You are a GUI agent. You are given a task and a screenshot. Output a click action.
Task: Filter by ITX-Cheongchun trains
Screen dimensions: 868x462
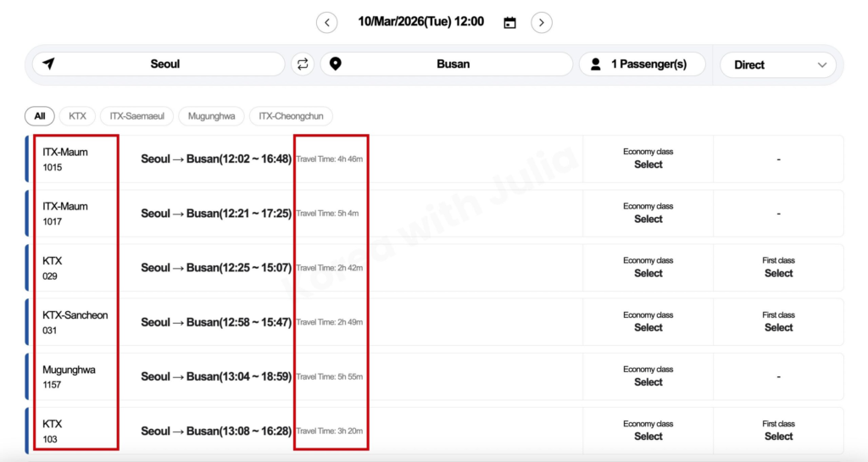(292, 116)
